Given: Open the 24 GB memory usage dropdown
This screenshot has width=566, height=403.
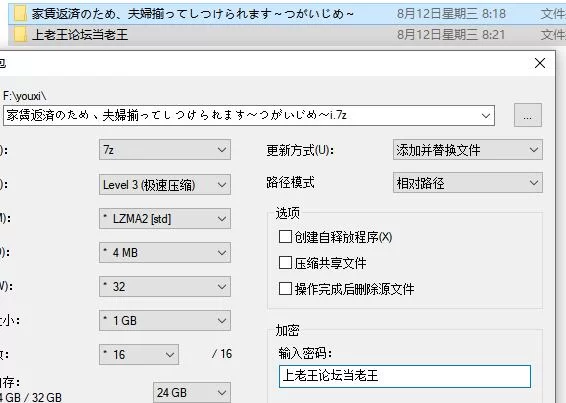Looking at the screenshot, I should click(192, 393).
